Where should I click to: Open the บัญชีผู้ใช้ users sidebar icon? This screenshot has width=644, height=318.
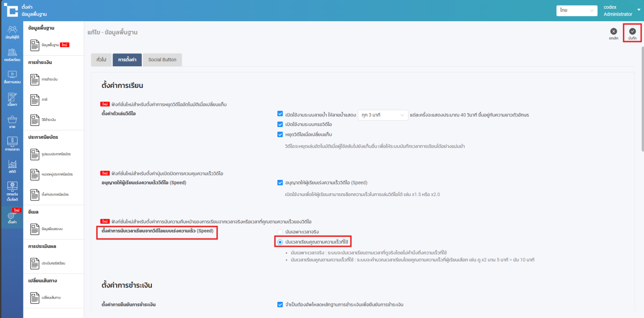pos(12,32)
